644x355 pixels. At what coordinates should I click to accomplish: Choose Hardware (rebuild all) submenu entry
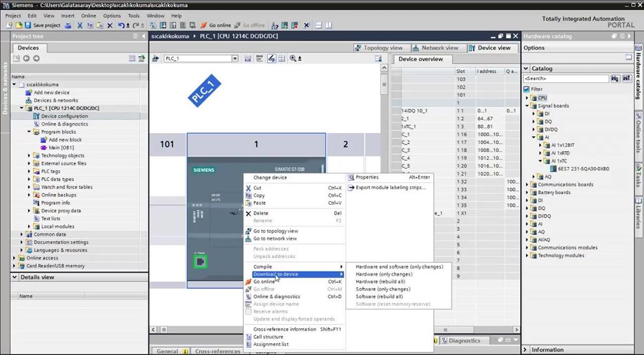click(x=380, y=282)
